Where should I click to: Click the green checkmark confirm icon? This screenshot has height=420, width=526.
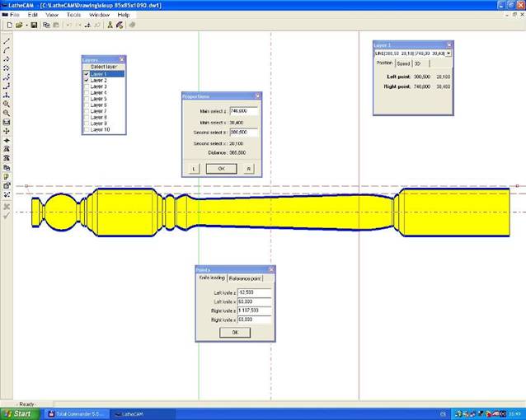pos(7,216)
